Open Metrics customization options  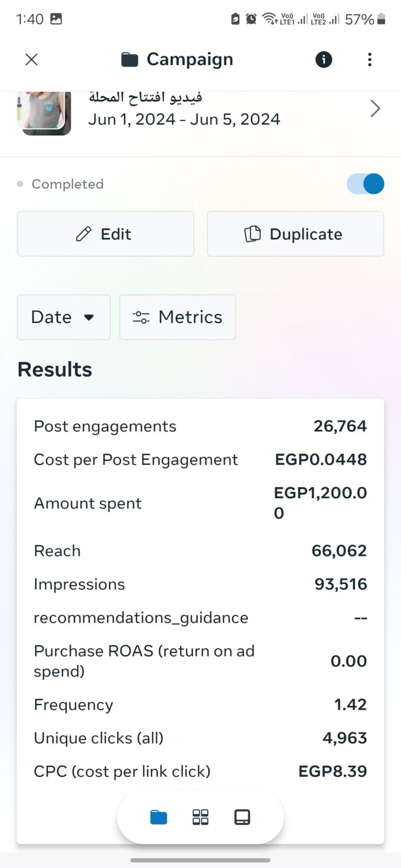click(x=178, y=317)
